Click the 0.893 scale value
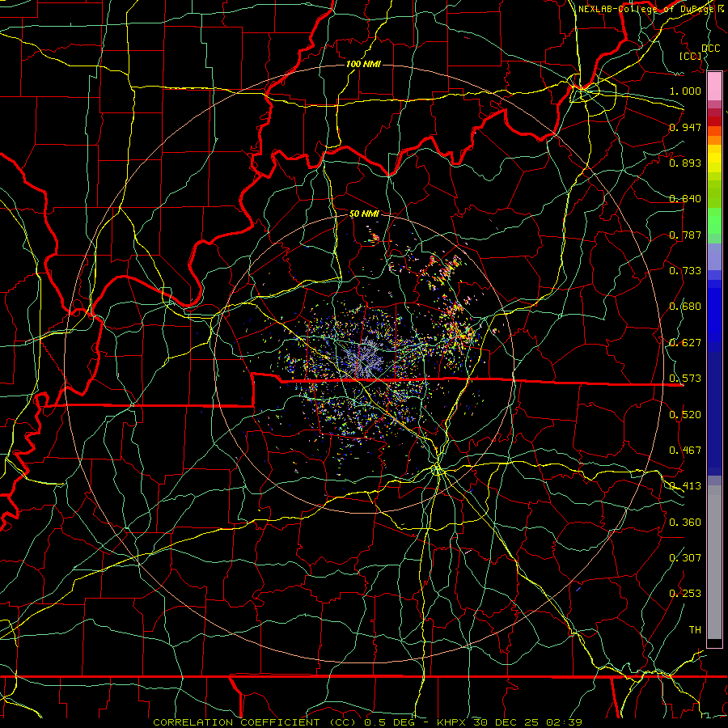Viewport: 728px width, 728px height. [x=685, y=163]
